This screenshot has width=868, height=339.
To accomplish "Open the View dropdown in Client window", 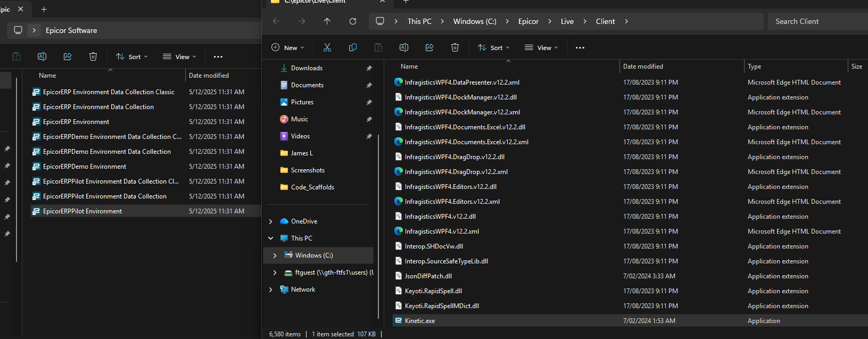I will coord(541,47).
